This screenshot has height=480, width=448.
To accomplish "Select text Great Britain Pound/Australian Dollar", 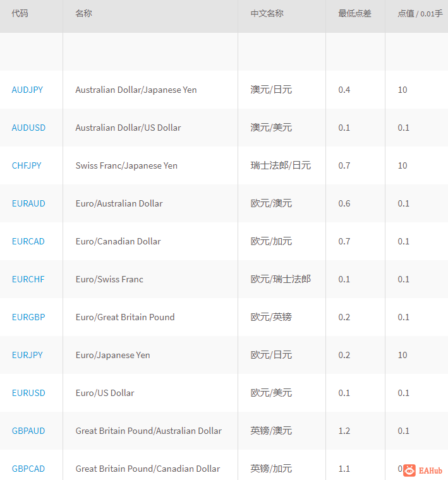I will click(148, 431).
